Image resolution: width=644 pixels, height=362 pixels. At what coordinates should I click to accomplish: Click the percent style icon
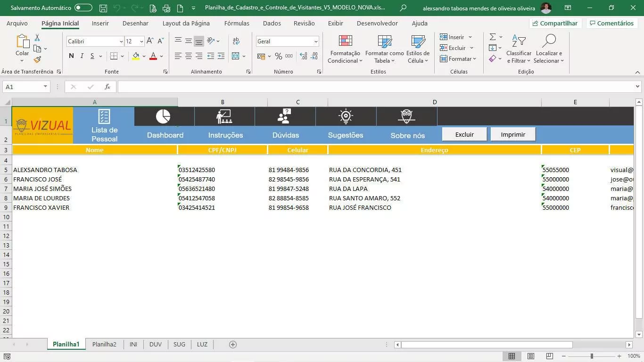[278, 56]
